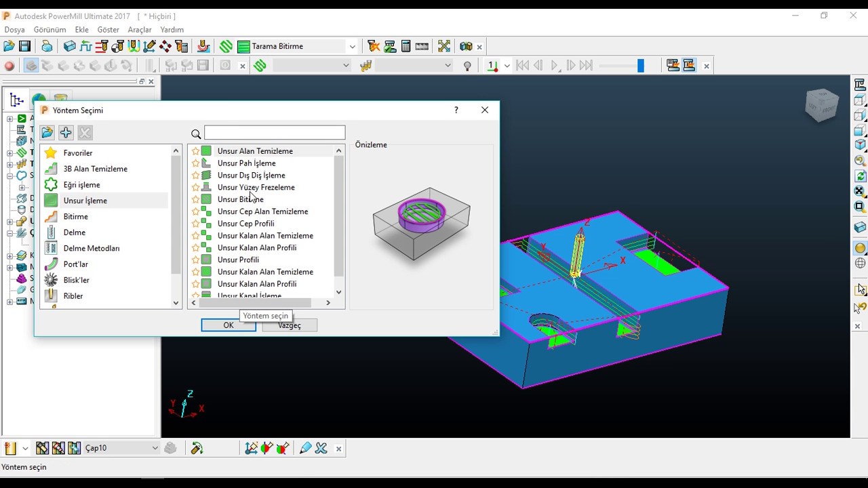Toggle favorite star for Unsur Cep Profili
Screen dimensions: 868x488
click(x=196, y=224)
